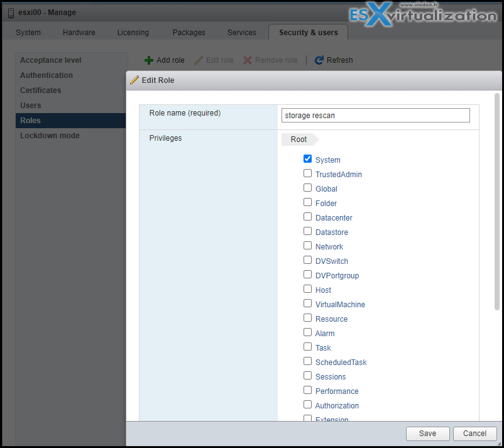Open the VirtualMachine privilege group link

[x=340, y=305]
